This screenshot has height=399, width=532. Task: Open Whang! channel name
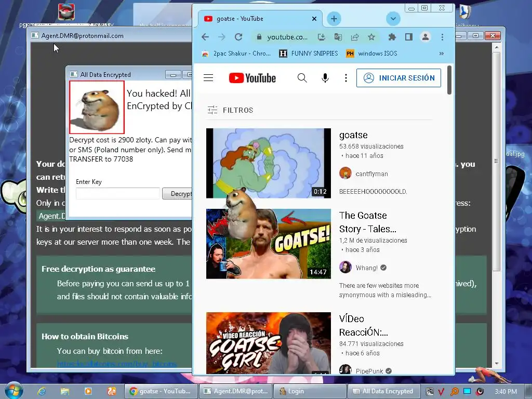click(366, 268)
